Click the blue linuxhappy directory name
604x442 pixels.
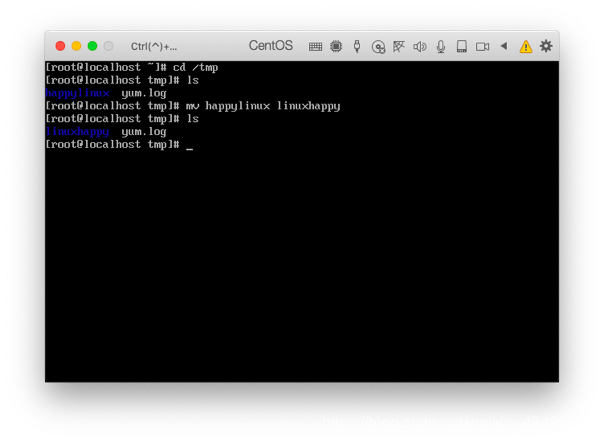(77, 132)
